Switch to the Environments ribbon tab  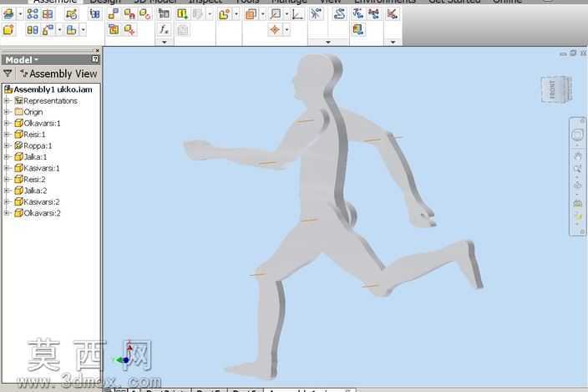[x=385, y=2]
